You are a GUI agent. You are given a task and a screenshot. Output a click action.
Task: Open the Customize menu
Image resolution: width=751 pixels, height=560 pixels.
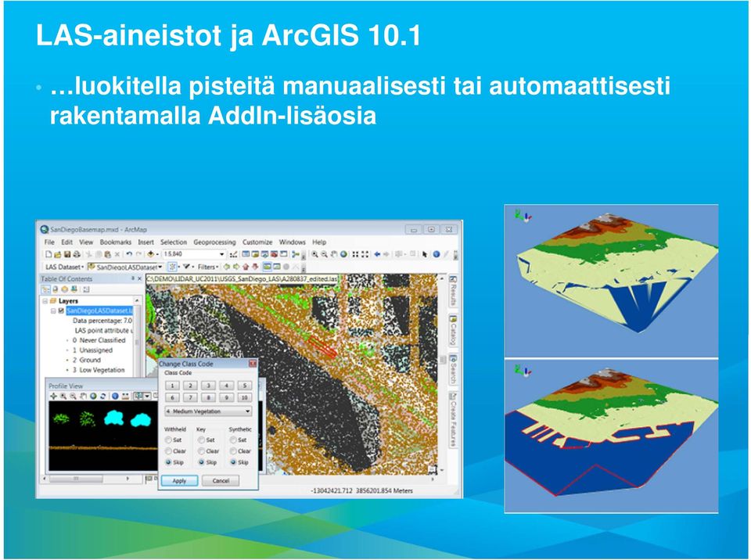[257, 242]
